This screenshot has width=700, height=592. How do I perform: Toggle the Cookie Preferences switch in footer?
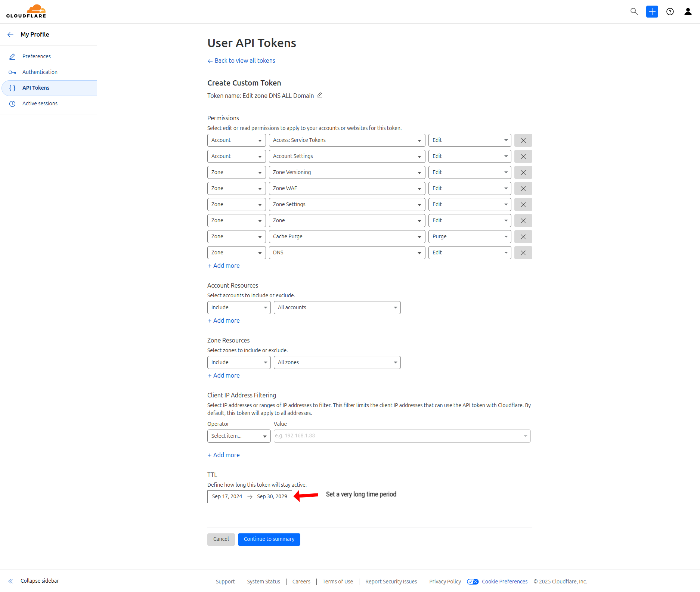[473, 582]
